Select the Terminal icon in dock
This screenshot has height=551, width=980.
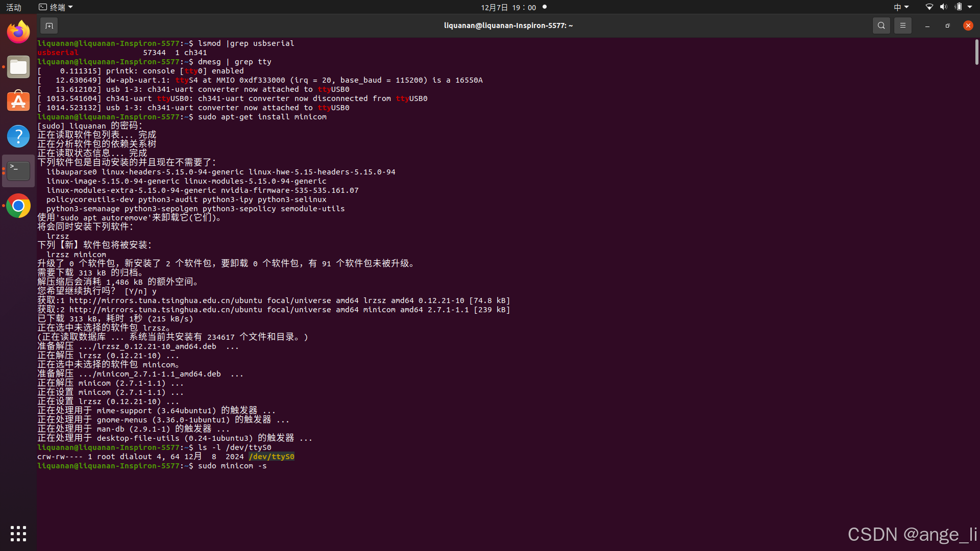18,171
